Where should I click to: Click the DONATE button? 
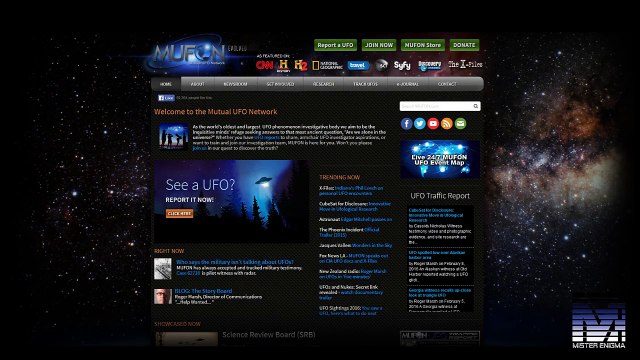click(x=464, y=45)
